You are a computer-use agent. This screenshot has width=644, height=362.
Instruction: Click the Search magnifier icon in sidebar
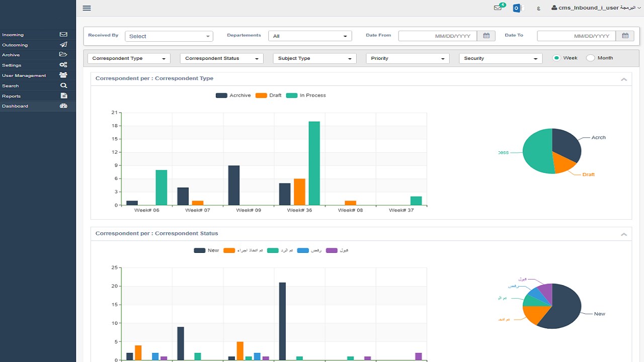[x=63, y=85]
